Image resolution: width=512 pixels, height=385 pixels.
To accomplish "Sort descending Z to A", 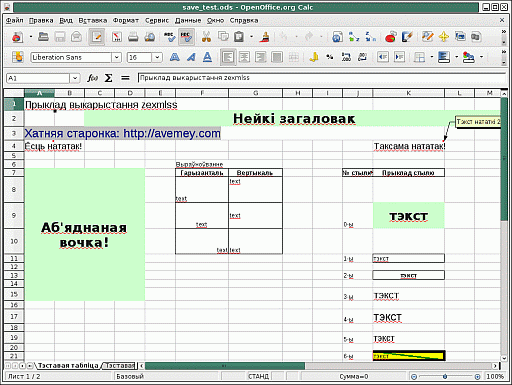I will 371,37.
